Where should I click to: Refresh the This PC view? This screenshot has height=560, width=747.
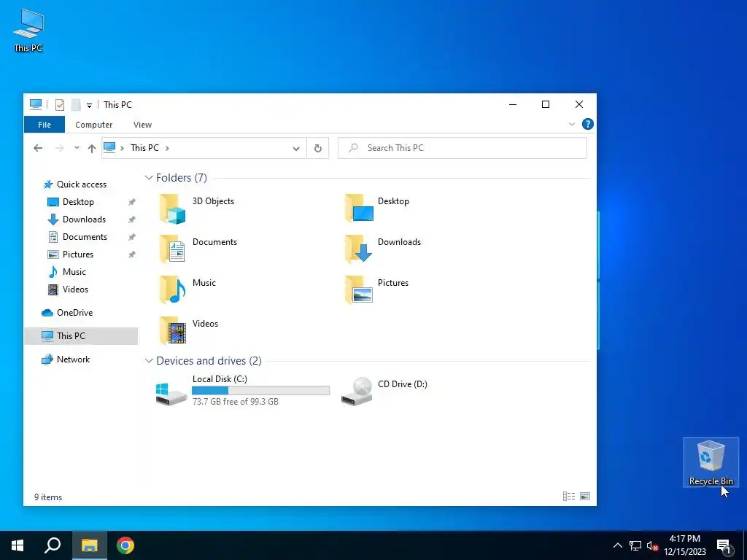click(318, 148)
